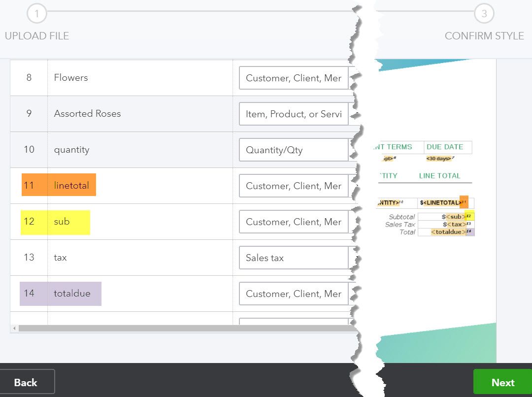Click the DUE DATE header in the preview
The image size is (532, 397).
click(445, 147)
